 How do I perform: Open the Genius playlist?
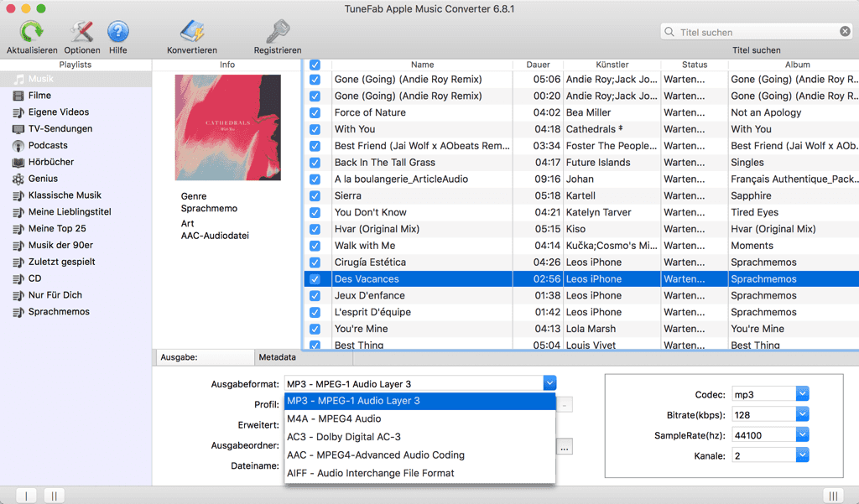pyautogui.click(x=75, y=179)
